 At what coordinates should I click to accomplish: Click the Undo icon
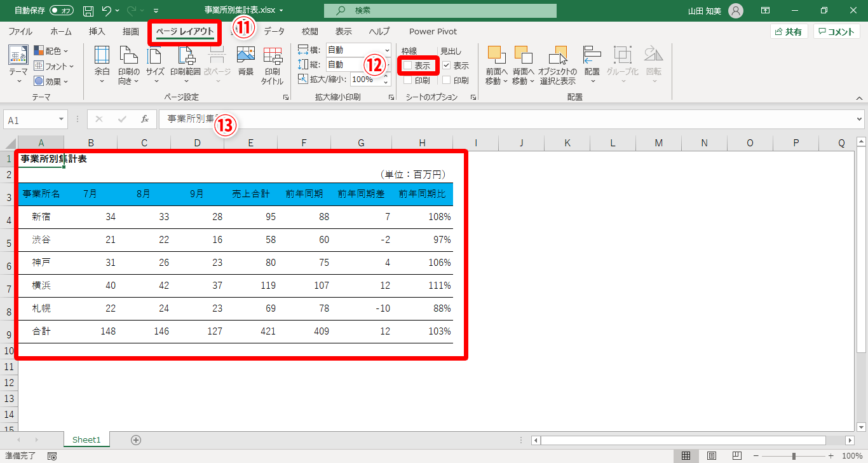click(107, 10)
